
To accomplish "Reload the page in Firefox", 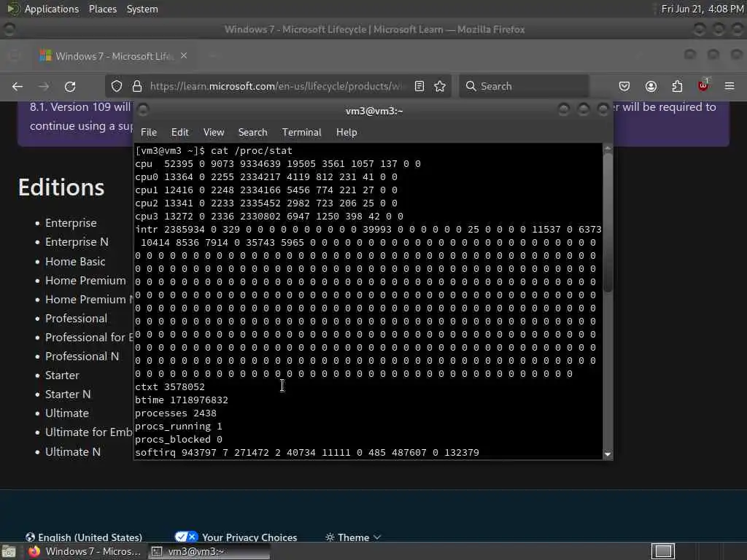I will point(70,86).
